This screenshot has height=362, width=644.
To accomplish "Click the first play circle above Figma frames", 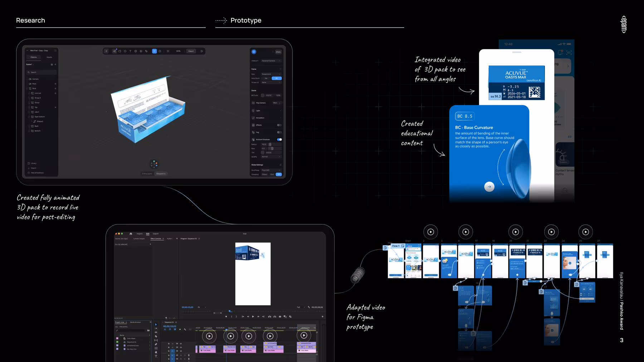I will click(x=431, y=232).
